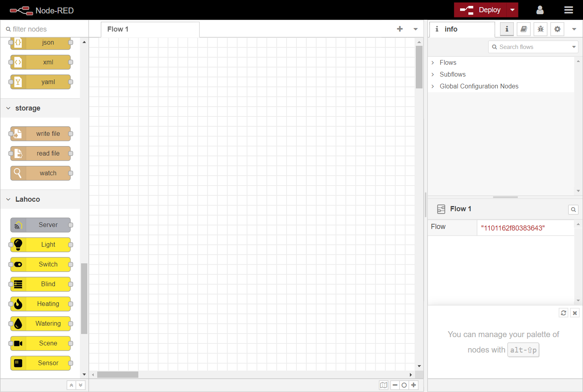Image resolution: width=583 pixels, height=392 pixels.
Task: Toggle the navigator map view
Action: point(383,385)
